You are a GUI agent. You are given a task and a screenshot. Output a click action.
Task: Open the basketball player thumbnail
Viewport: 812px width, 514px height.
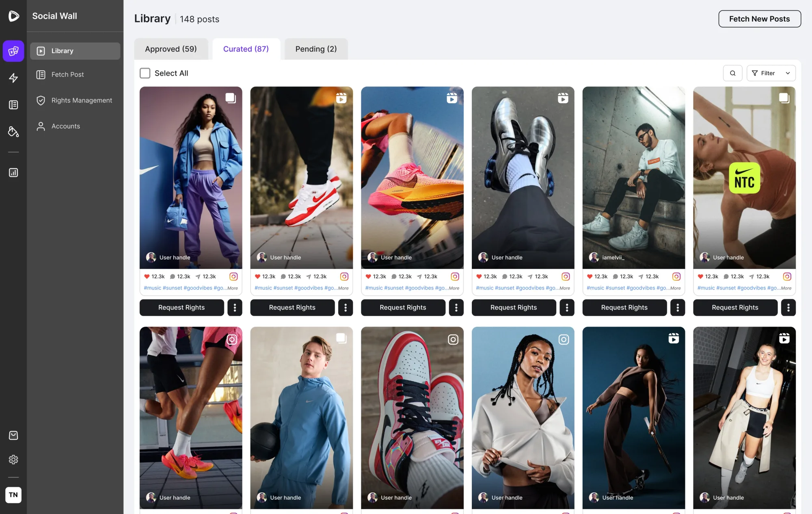pos(302,418)
